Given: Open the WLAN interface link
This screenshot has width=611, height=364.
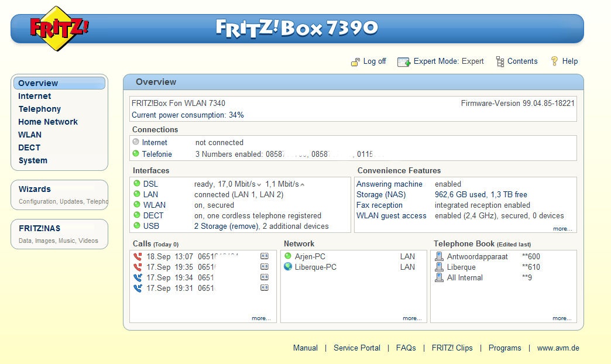Looking at the screenshot, I should click(155, 205).
